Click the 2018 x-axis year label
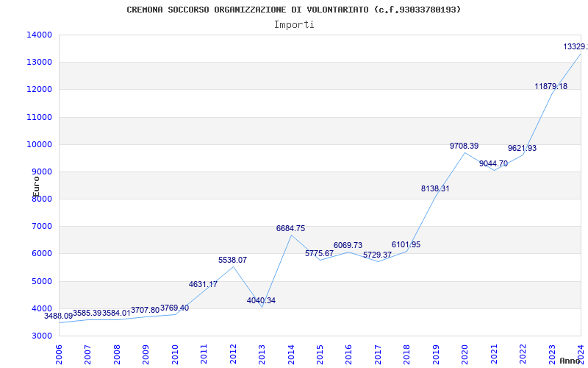The image size is (588, 368). point(407,355)
